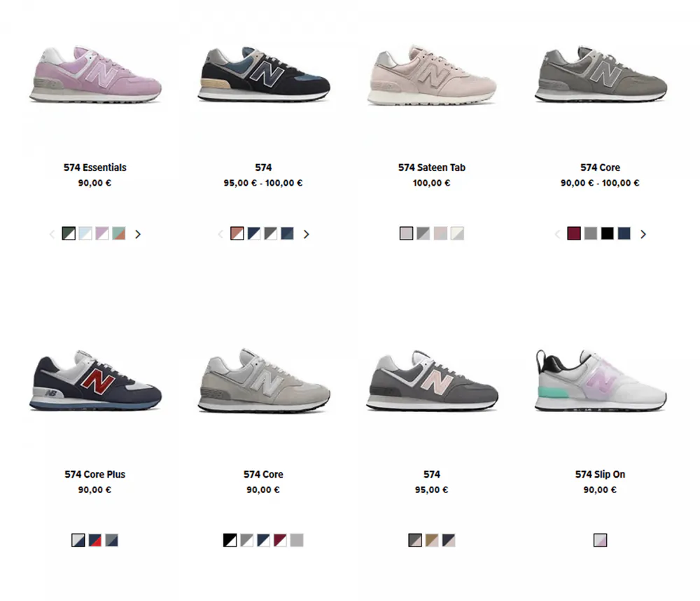The image size is (700, 601).
Task: Choose tan swatch under the 95,00 € 574
Action: 432,540
